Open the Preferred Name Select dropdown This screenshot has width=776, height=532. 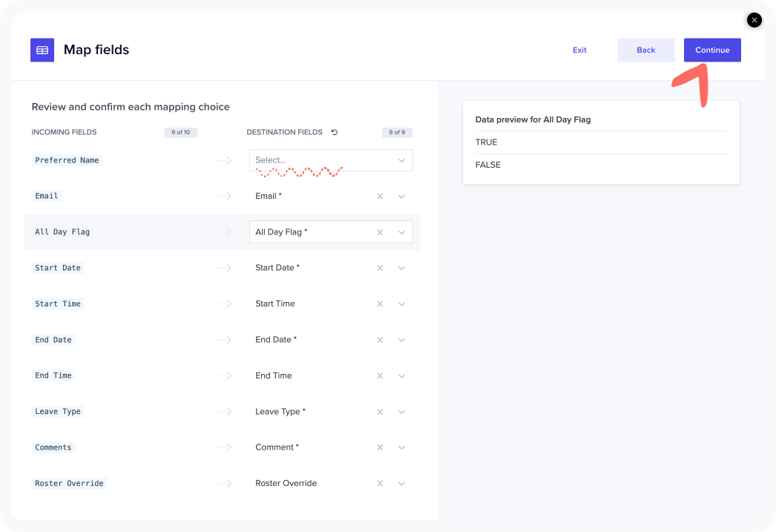(x=330, y=160)
